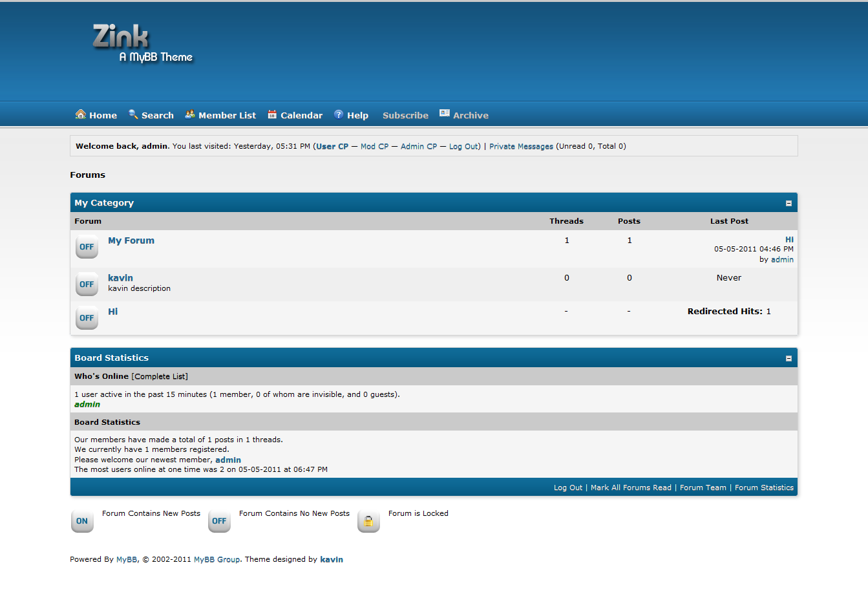Viewport: 868px width, 598px height.
Task: Click the 'Forum Contains No New Posts' legend text
Action: pyautogui.click(x=294, y=513)
